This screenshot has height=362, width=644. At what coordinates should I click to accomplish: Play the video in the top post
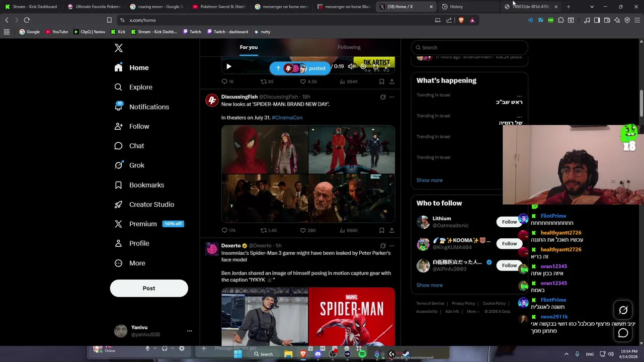tap(228, 66)
